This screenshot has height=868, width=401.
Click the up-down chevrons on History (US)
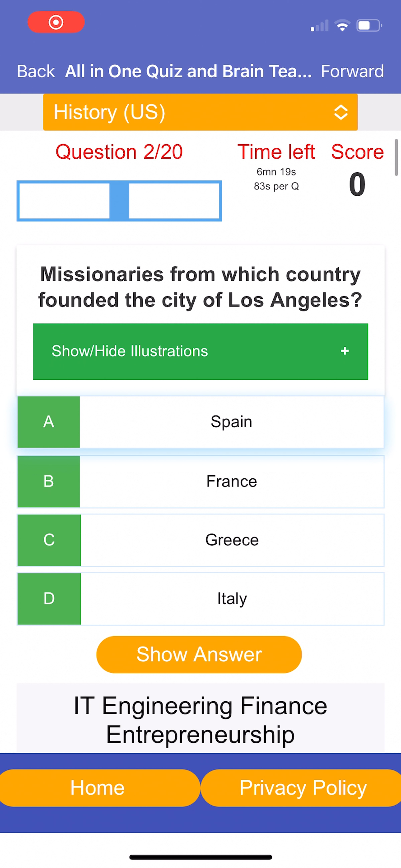[x=341, y=112]
